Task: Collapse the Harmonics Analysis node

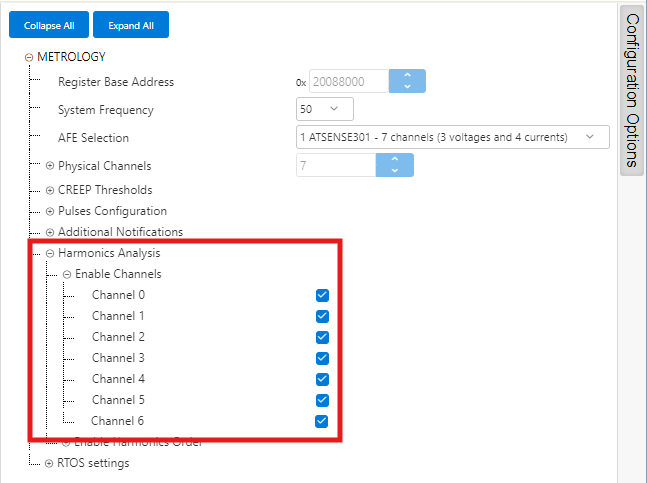Action: click(49, 253)
